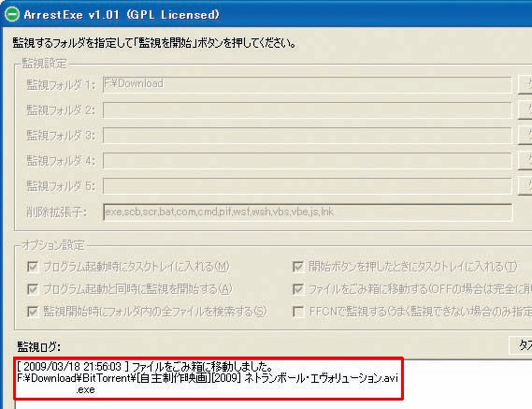Toggle プログラム起動と同時に監視を開始する(A) checkbox
The width and height of the screenshot is (532, 409).
(x=33, y=289)
